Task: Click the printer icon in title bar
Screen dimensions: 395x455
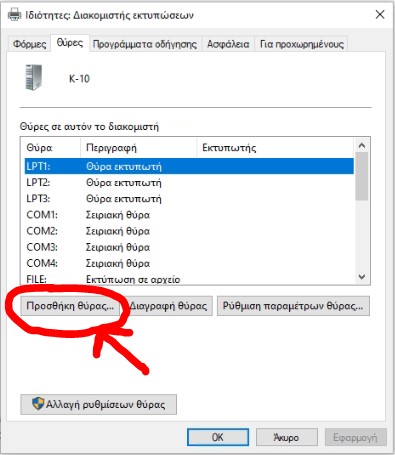Action: tap(14, 15)
